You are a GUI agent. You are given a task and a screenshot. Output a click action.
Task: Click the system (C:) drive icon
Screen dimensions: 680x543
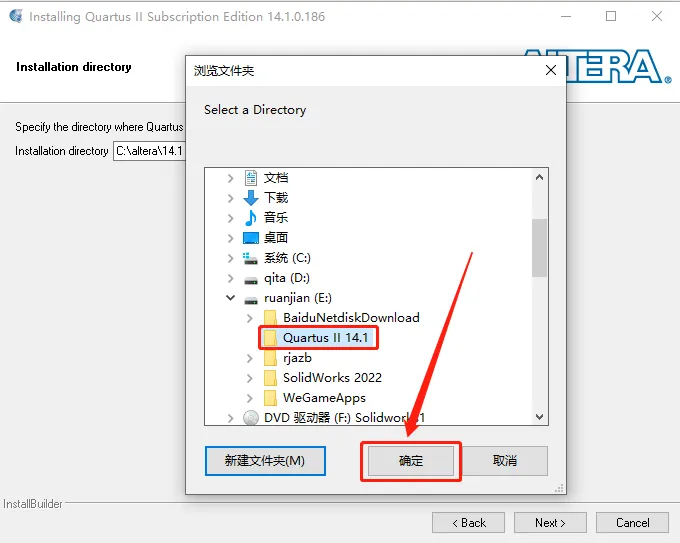pos(250,258)
